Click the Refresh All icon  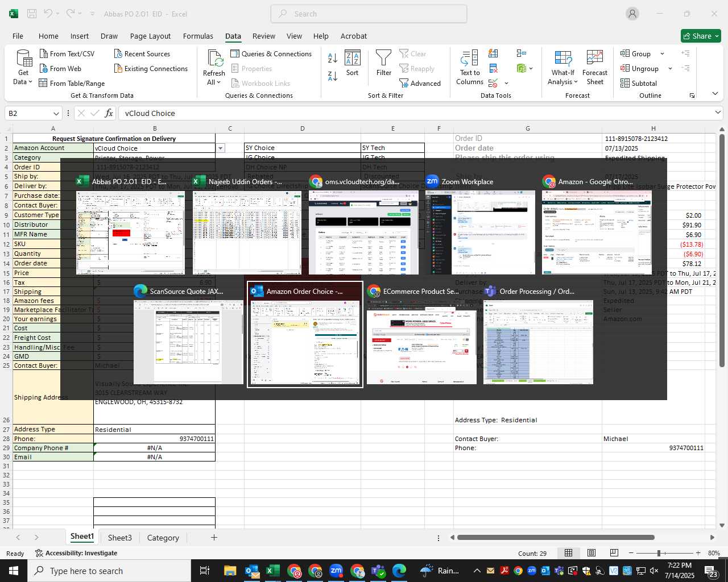[214, 58]
